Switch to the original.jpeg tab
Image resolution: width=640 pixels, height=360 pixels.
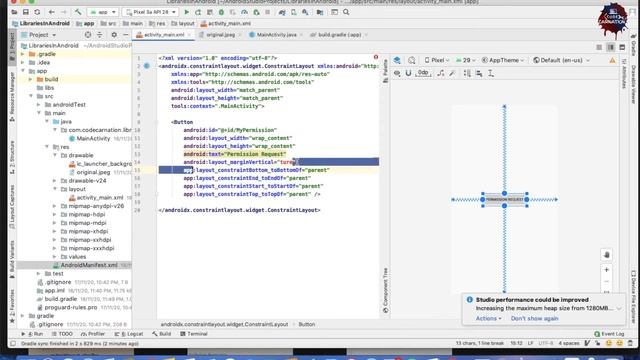coord(220,35)
